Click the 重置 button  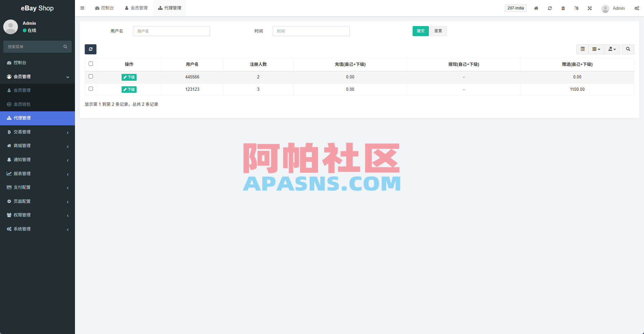click(438, 31)
